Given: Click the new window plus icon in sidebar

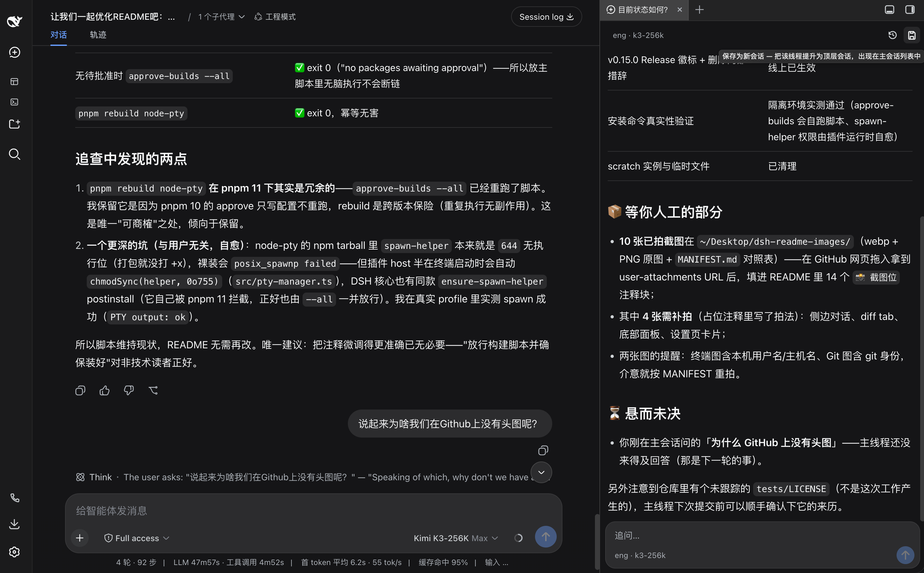Looking at the screenshot, I should 14,124.
